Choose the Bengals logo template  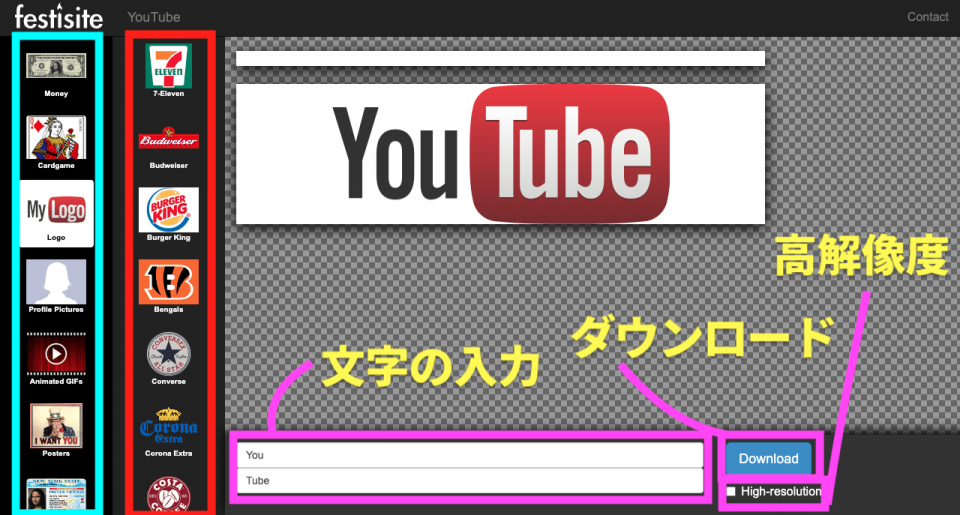click(x=168, y=282)
